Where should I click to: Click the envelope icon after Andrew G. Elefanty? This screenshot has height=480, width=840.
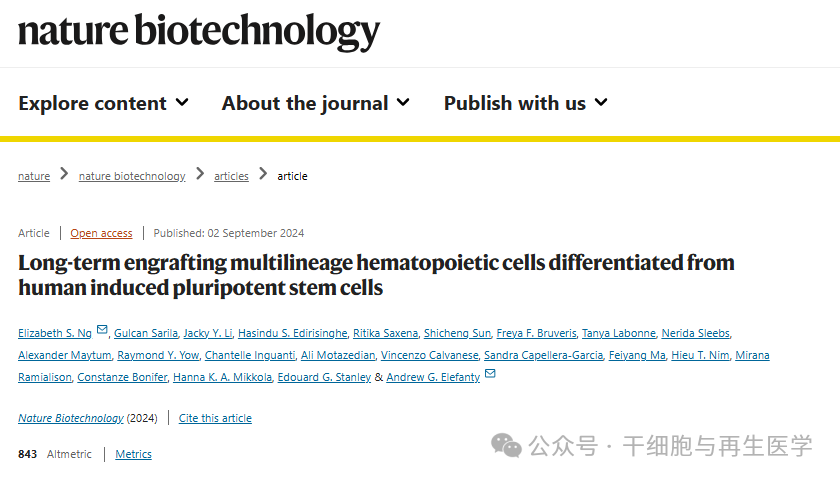[x=490, y=375]
